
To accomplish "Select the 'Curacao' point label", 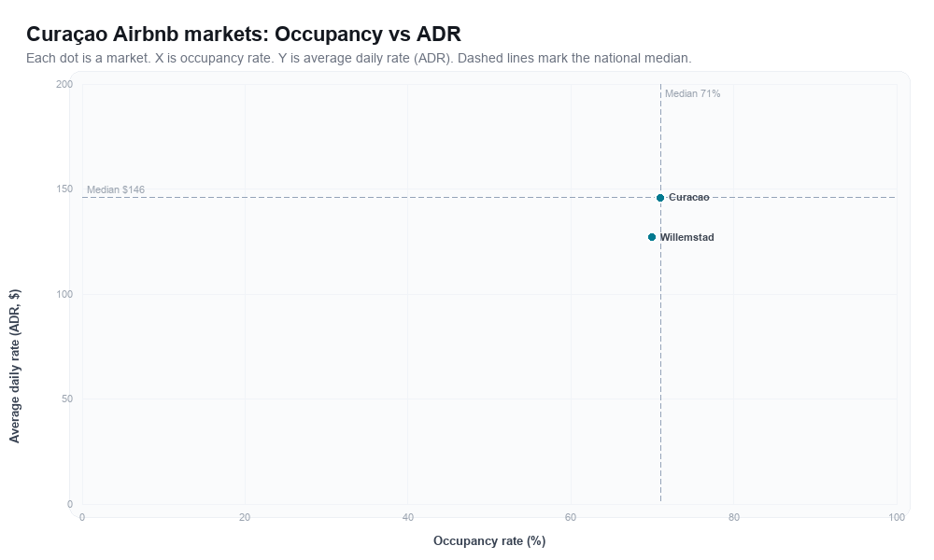I will pos(688,198).
